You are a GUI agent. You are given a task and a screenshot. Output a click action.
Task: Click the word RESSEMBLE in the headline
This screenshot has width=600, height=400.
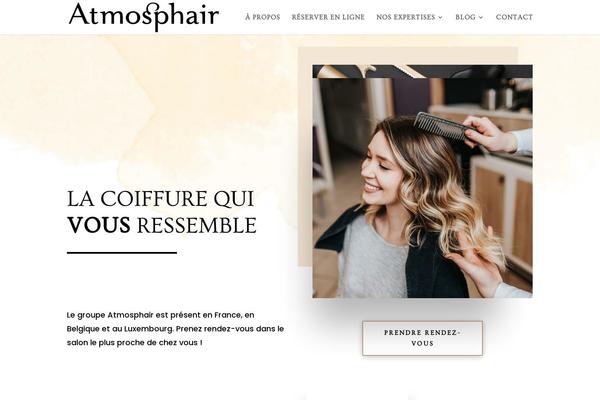click(196, 225)
